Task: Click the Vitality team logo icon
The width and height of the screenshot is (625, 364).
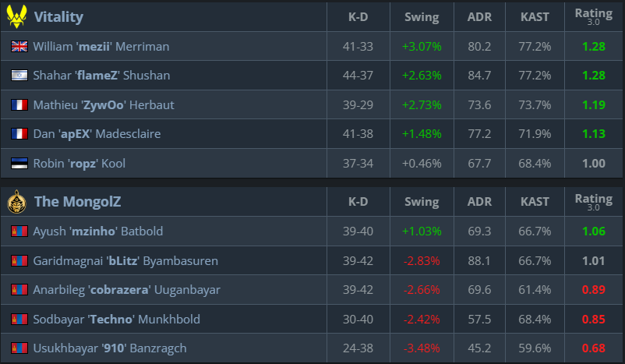Action: 17,16
